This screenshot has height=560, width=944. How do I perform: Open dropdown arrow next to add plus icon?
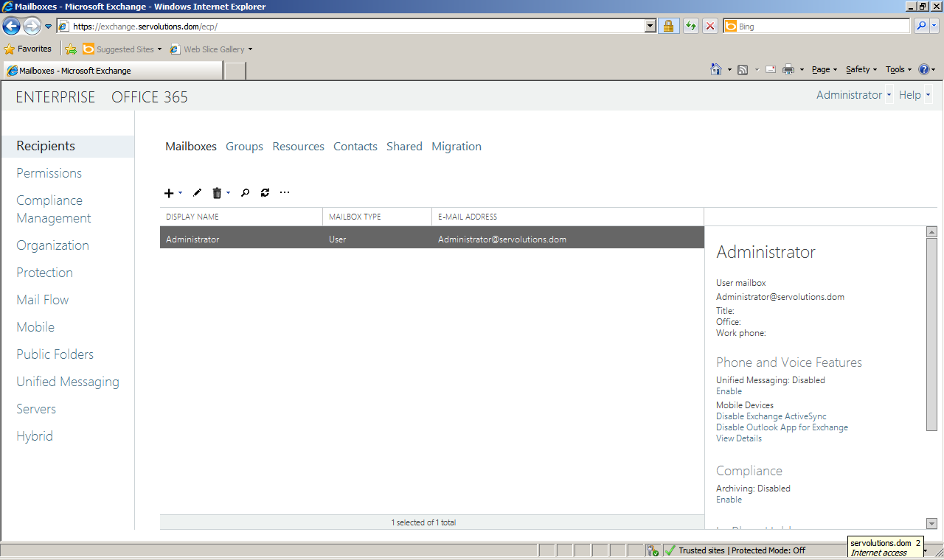(180, 193)
